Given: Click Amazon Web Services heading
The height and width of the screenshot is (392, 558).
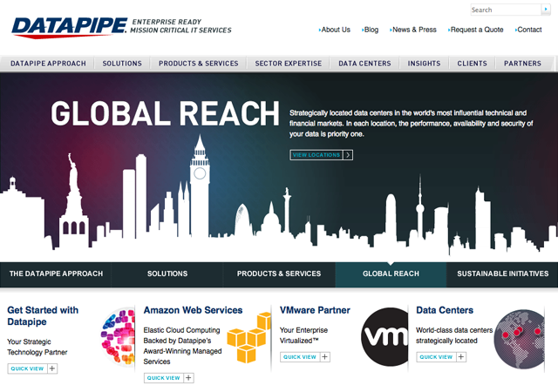Looking at the screenshot, I should tap(193, 310).
